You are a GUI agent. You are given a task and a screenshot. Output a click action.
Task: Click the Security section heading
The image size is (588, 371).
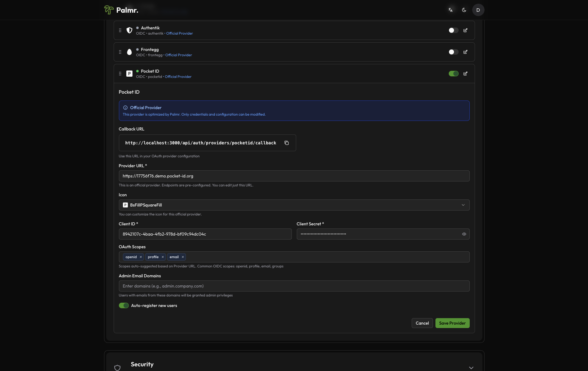[142, 364]
